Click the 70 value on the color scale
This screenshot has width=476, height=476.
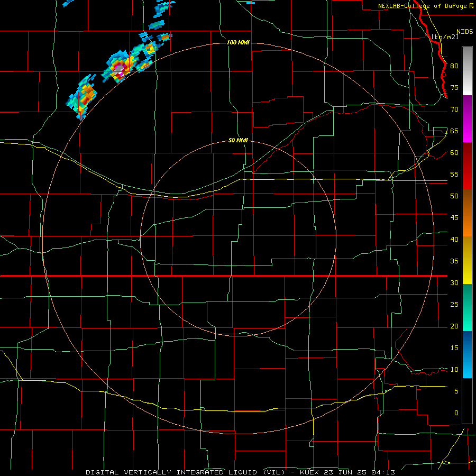pos(454,109)
